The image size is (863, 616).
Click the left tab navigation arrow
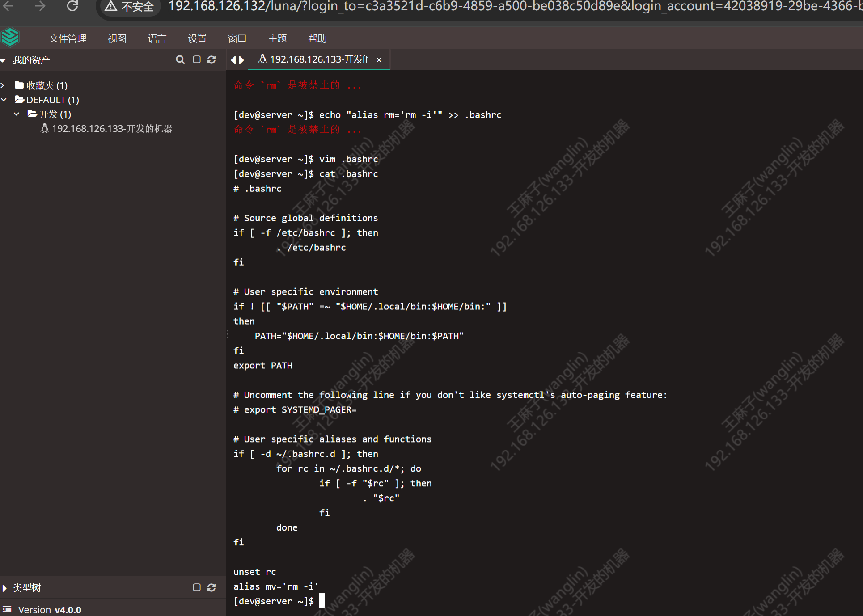tap(233, 60)
